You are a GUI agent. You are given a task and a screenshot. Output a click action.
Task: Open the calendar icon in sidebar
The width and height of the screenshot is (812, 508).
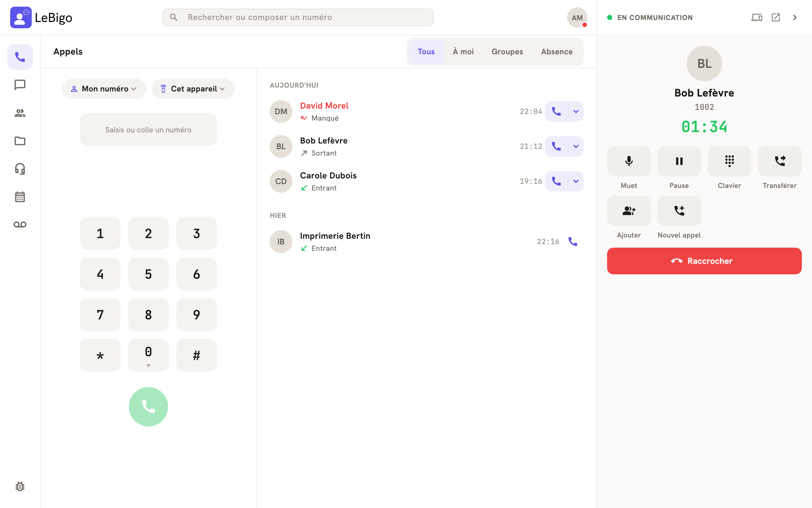20,197
